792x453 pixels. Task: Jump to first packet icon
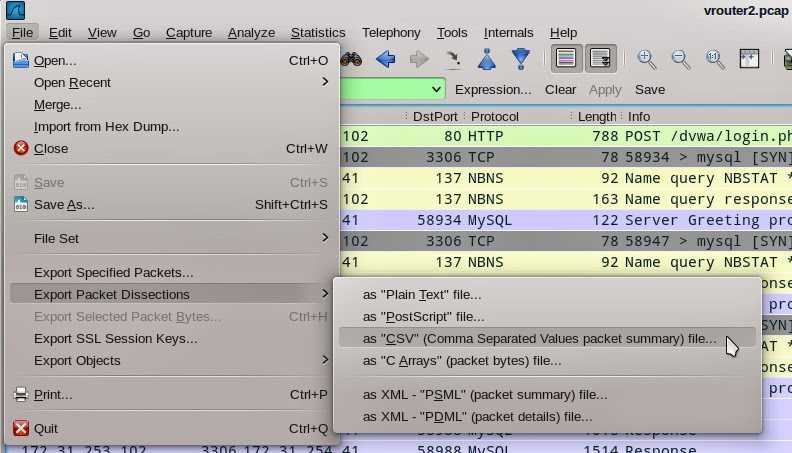pos(486,59)
